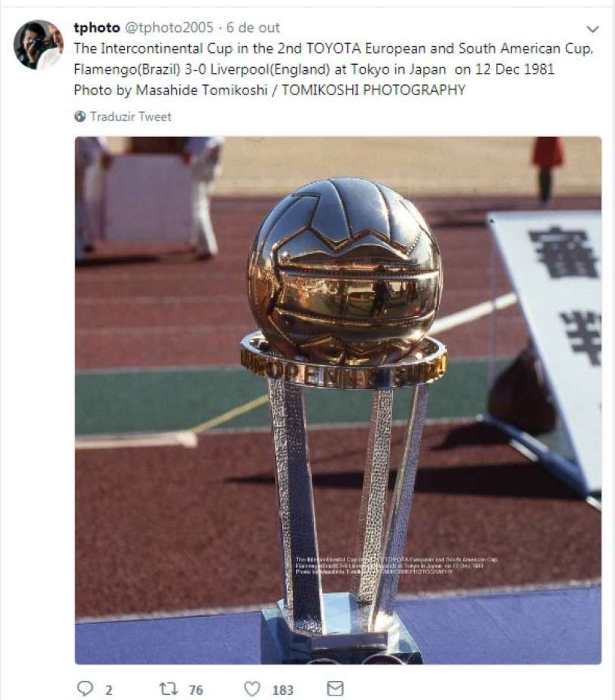Open the tphoto display name link
615x700 pixels.
[97, 27]
